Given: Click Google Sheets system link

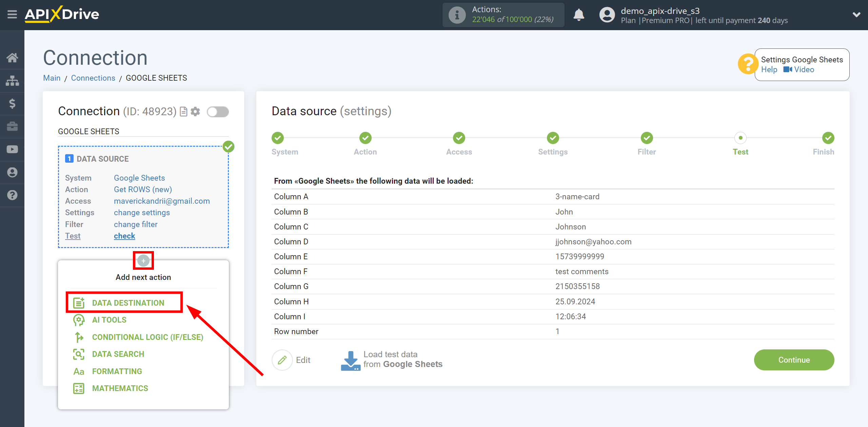Looking at the screenshot, I should click(x=139, y=178).
